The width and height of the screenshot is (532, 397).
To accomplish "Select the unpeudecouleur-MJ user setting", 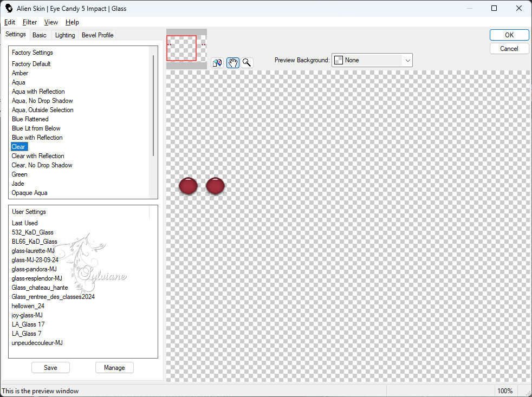I will tap(37, 343).
